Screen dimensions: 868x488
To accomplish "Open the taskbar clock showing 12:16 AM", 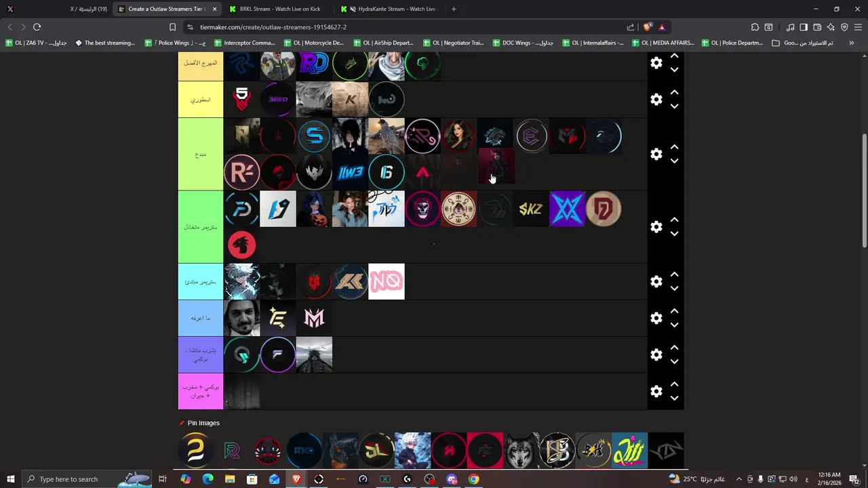I will [829, 479].
